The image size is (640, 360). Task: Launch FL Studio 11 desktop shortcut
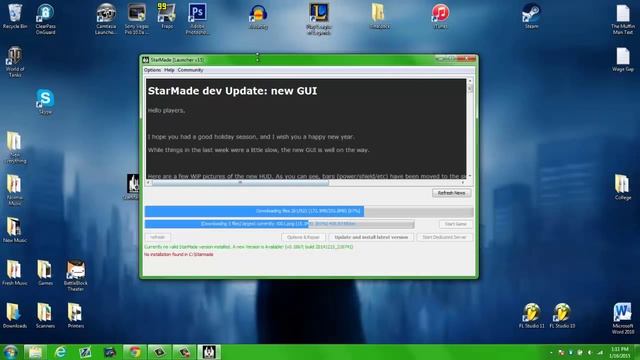(x=531, y=315)
